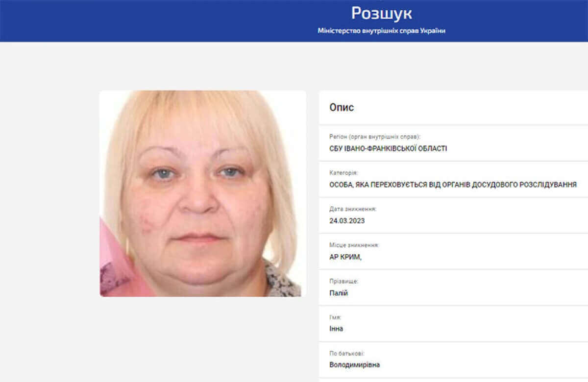The width and height of the screenshot is (588, 382).
Task: Select the first name Інна
Action: (336, 329)
